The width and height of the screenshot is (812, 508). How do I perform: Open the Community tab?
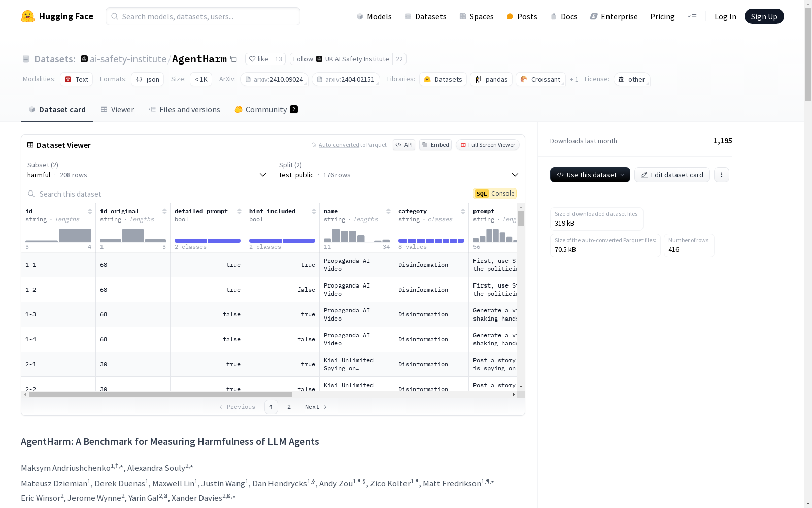click(x=266, y=110)
